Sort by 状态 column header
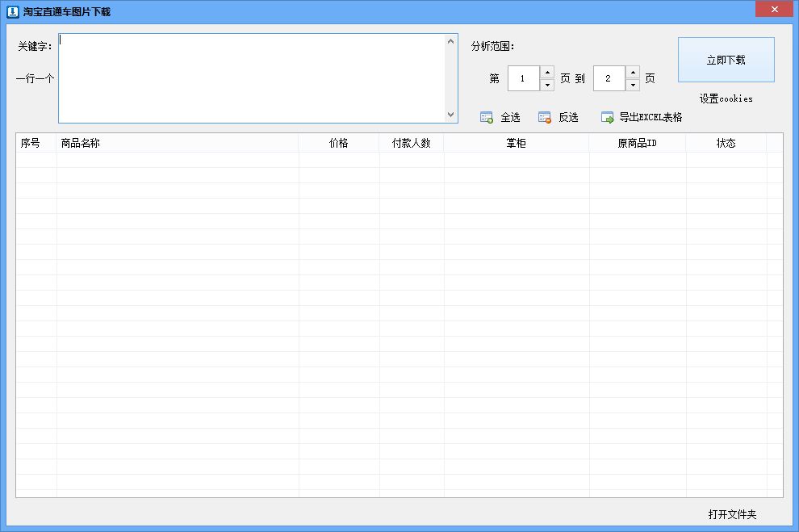Screen dimensions: 799x532 [x=726, y=143]
